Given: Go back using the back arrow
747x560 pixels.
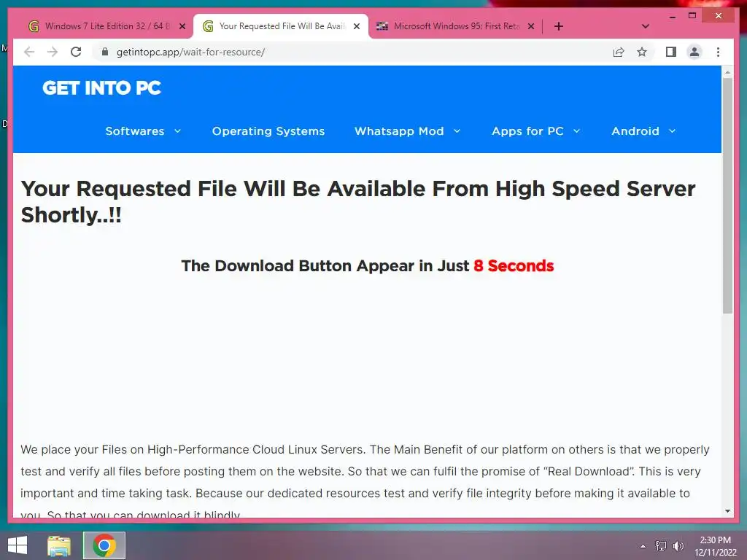Looking at the screenshot, I should point(29,52).
